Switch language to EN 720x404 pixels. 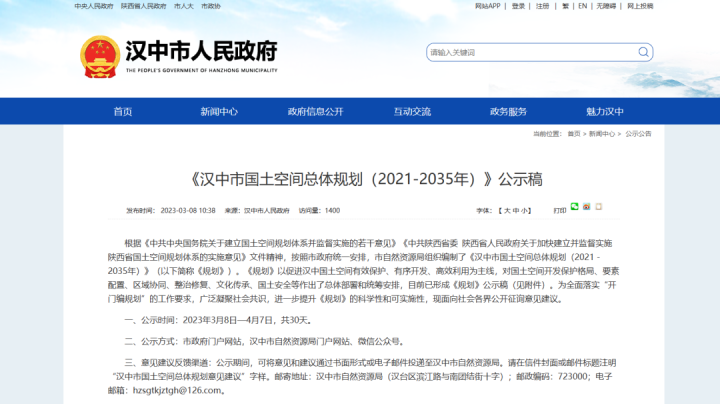click(x=582, y=6)
